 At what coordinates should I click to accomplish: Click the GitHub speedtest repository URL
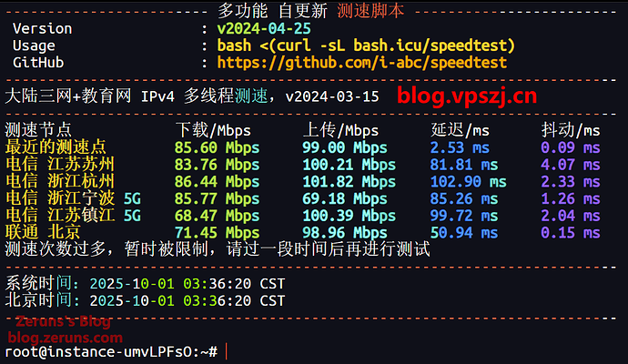tap(361, 63)
